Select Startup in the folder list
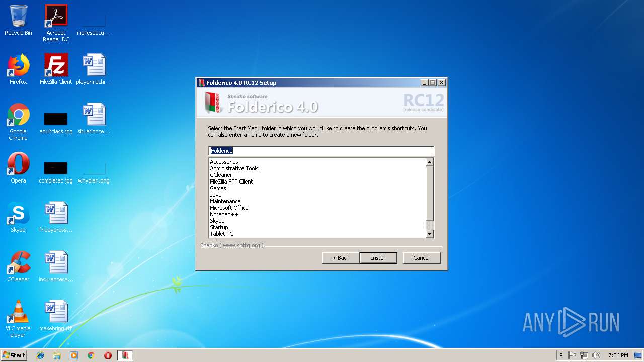Screen dimensions: 644x362 coord(219,227)
